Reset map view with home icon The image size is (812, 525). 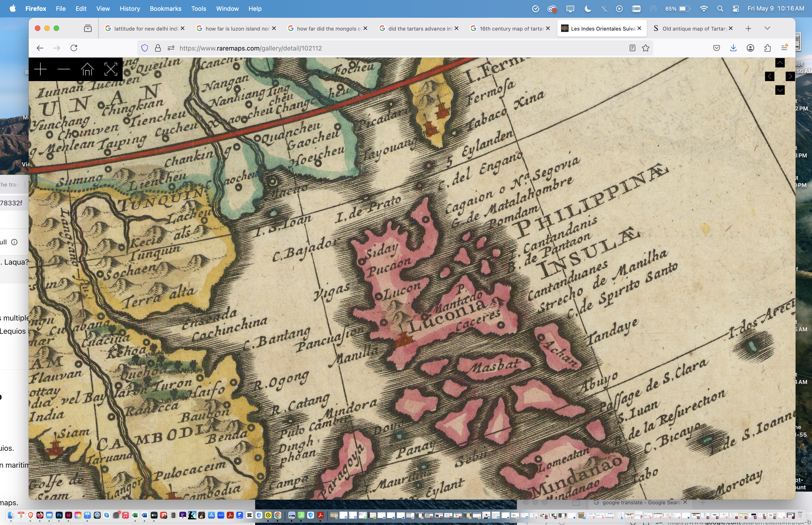[x=87, y=70]
